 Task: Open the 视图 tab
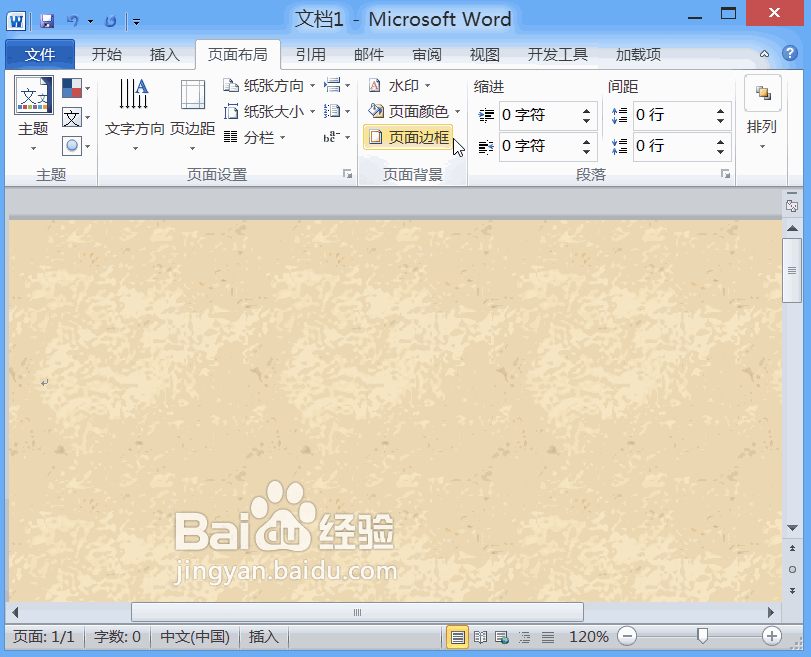tap(485, 54)
